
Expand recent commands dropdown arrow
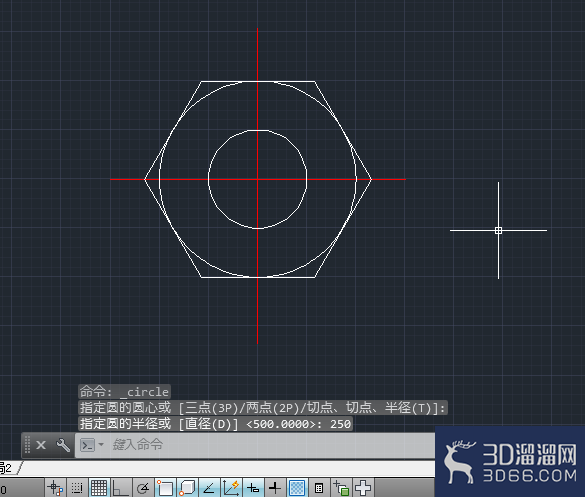tap(101, 445)
